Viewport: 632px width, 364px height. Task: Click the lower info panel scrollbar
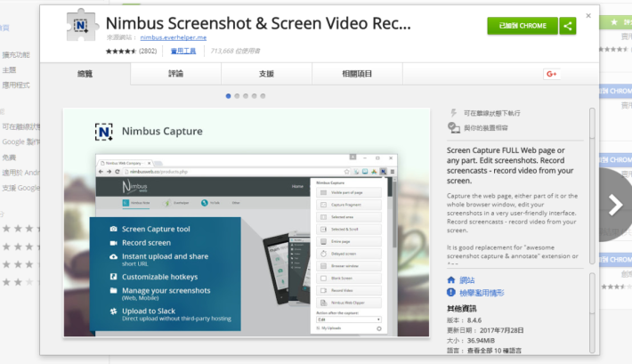click(592, 312)
